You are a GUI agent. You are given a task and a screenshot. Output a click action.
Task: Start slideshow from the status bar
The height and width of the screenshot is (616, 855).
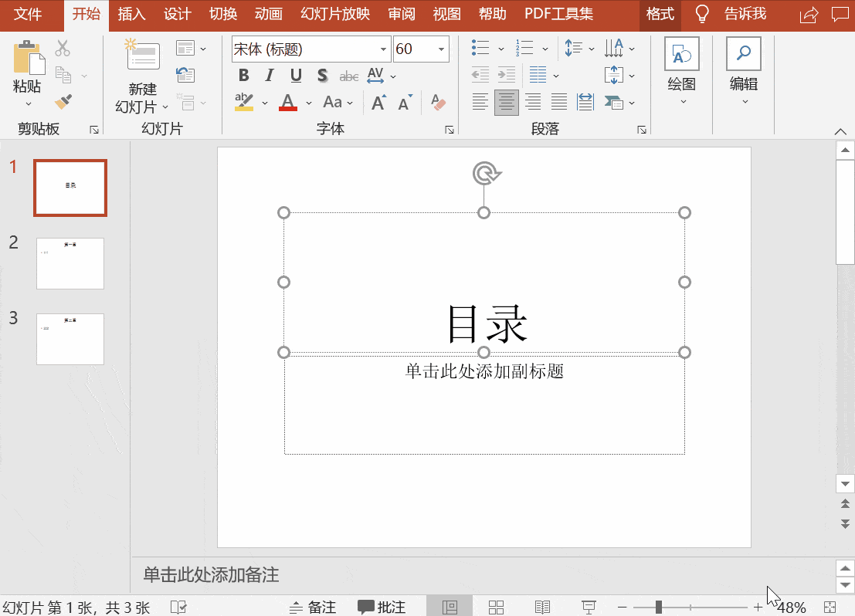[589, 607]
